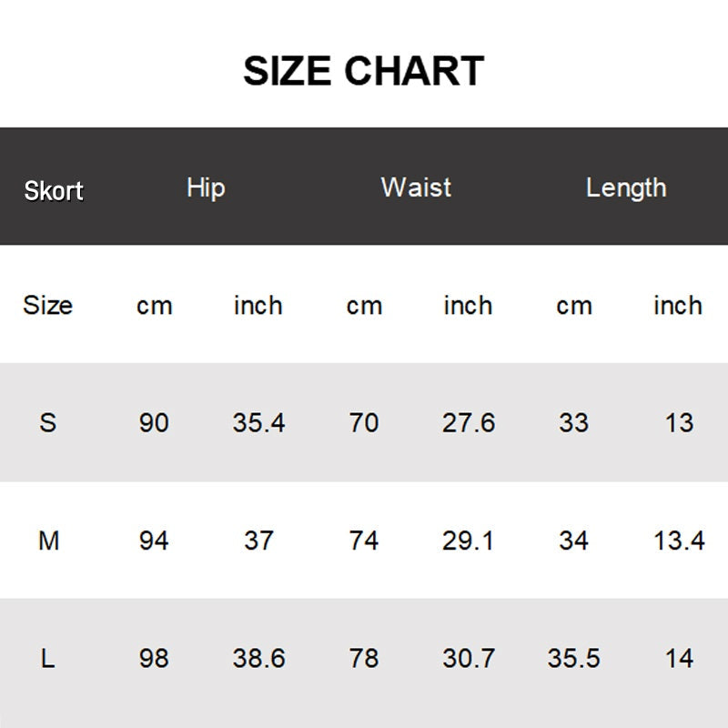This screenshot has height=728, width=728.
Task: Select the Skort header label
Action: click(x=54, y=191)
